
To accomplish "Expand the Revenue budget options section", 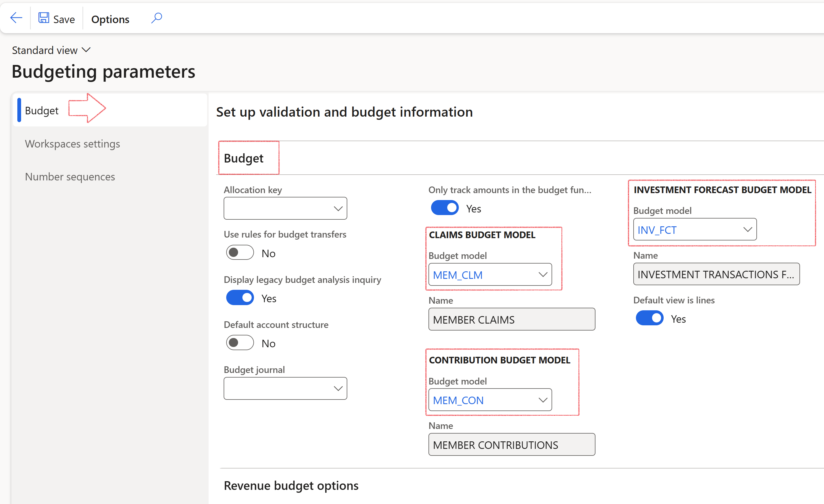I will point(291,485).
